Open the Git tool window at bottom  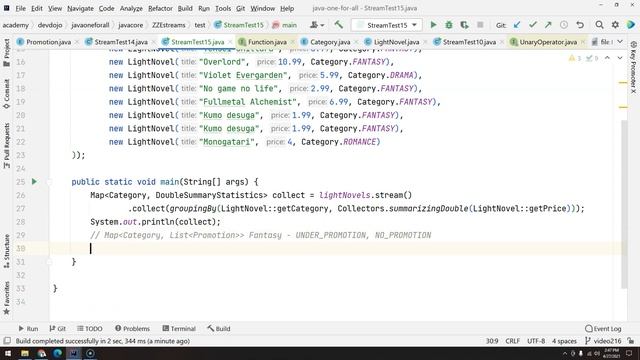[58, 329]
